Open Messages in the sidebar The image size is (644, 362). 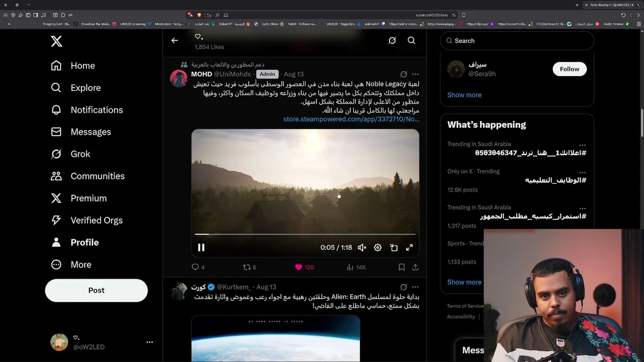[81, 132]
